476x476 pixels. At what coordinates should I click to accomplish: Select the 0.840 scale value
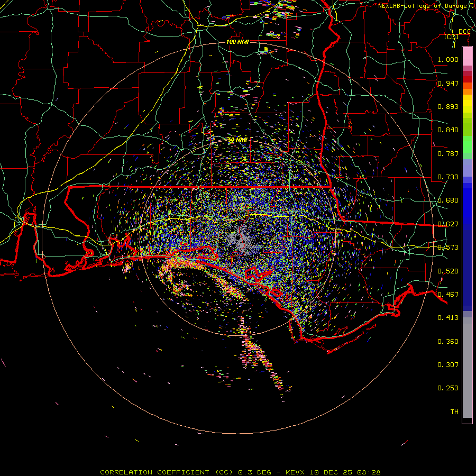pos(448,130)
